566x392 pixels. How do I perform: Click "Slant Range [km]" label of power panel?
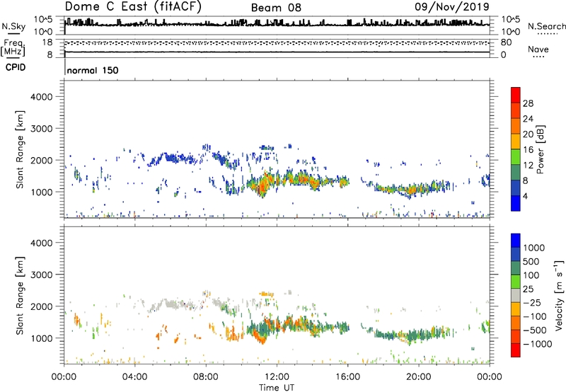20,149
